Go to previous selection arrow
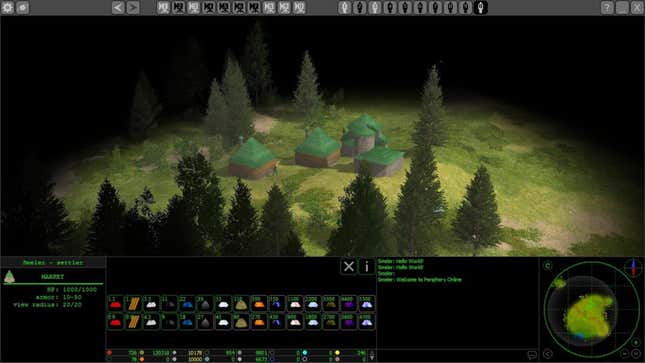 [x=118, y=7]
